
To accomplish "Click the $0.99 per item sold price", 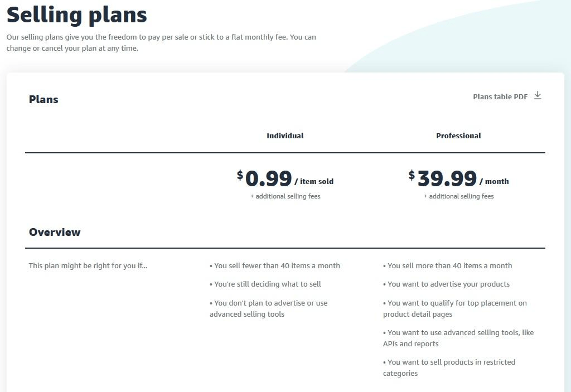I will click(285, 179).
